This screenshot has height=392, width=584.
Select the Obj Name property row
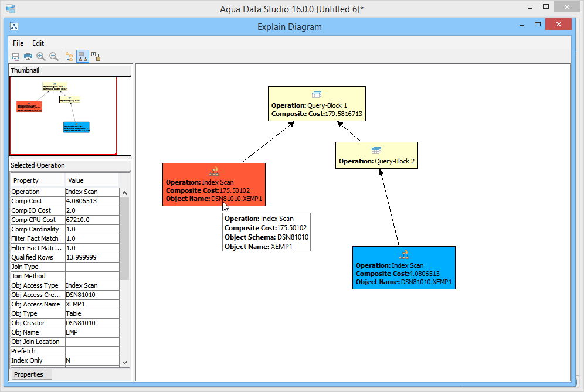[65, 332]
